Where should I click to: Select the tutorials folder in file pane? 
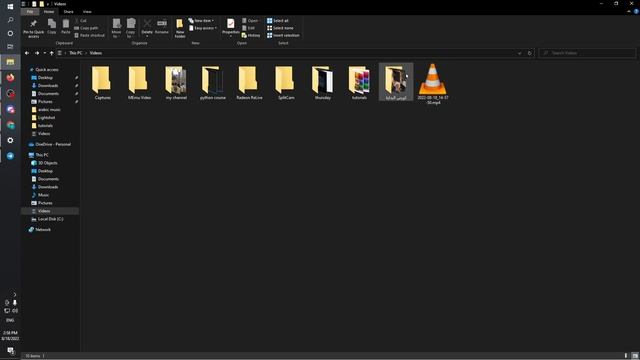359,82
